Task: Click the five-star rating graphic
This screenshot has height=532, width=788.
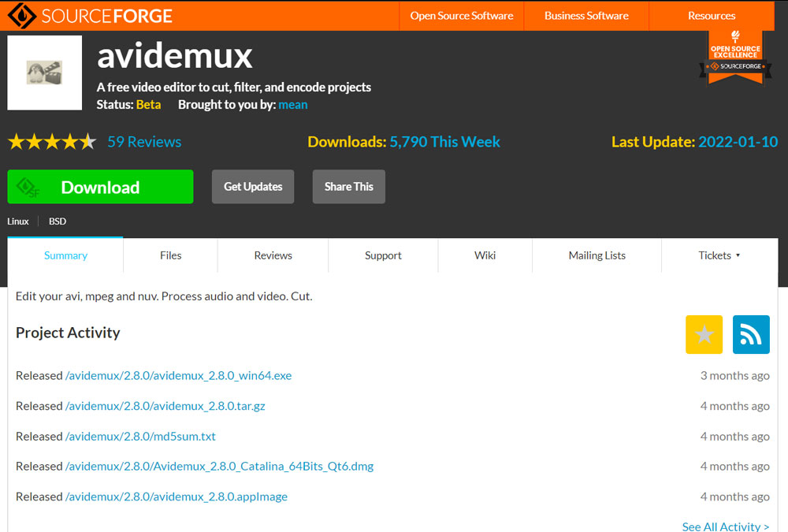Action: [52, 142]
